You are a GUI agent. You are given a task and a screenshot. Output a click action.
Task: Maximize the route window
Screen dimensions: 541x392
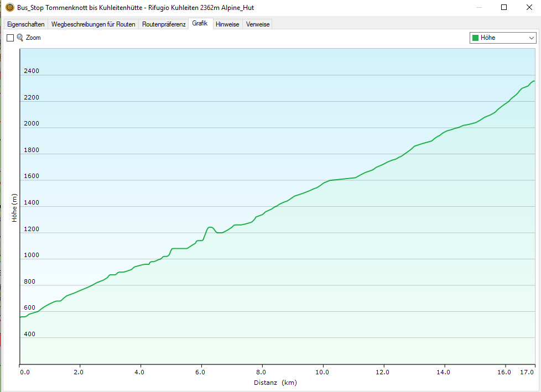coord(503,8)
